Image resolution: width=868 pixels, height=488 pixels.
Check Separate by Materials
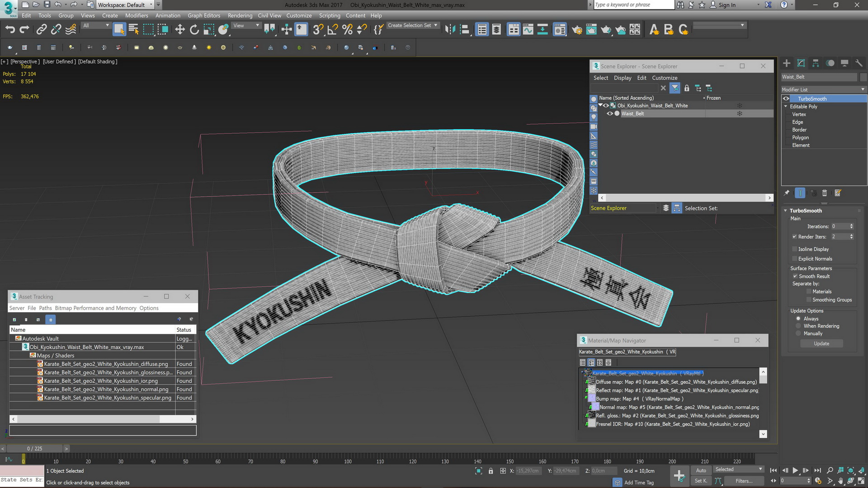tap(809, 291)
